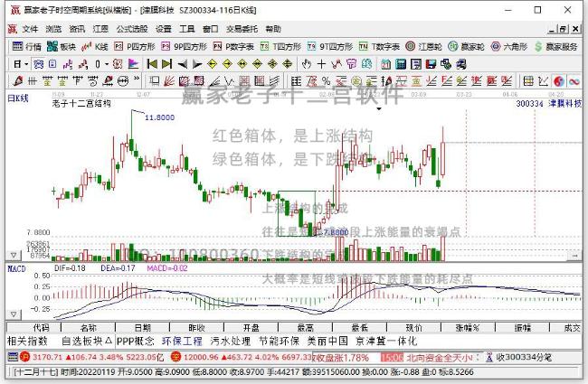Select the 美丽中国 tab
Image resolution: width=588 pixels, height=384 pixels.
point(327,341)
